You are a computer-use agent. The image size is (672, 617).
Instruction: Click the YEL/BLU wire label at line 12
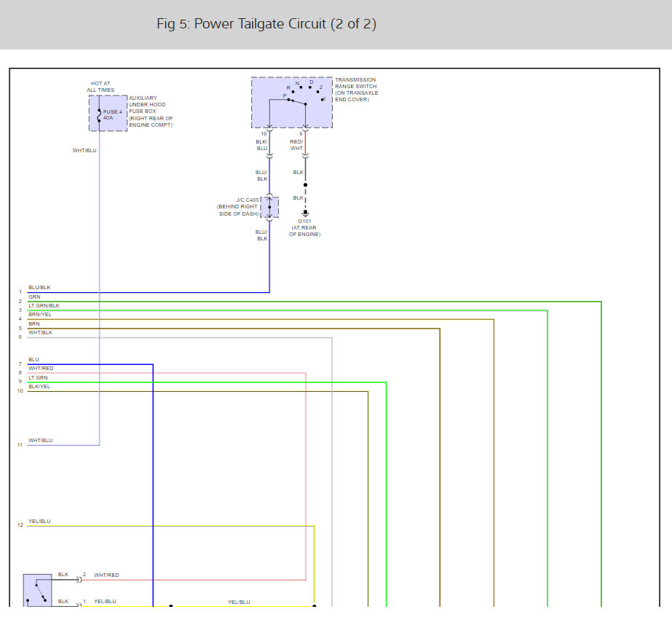(x=39, y=522)
